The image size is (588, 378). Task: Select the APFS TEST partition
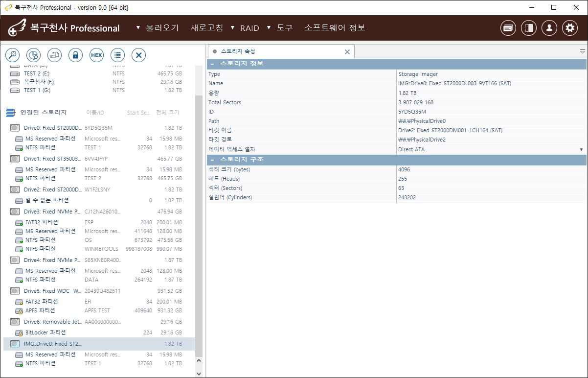point(40,310)
